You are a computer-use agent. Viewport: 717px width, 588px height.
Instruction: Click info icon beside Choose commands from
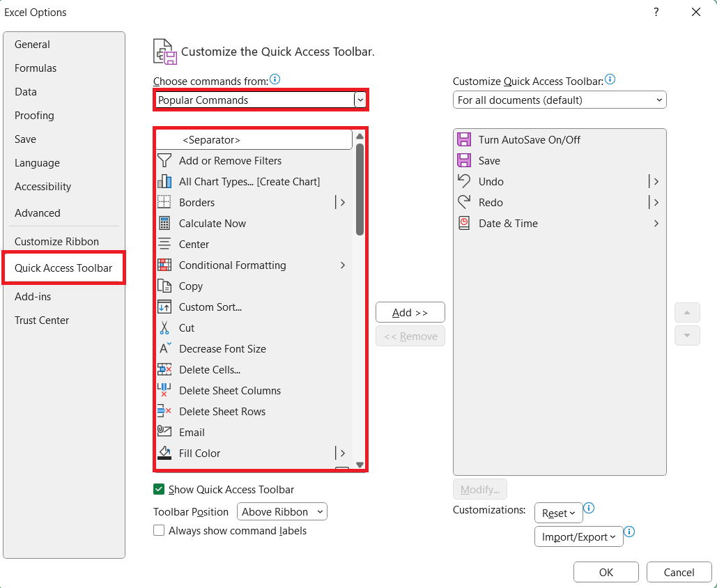click(x=275, y=79)
